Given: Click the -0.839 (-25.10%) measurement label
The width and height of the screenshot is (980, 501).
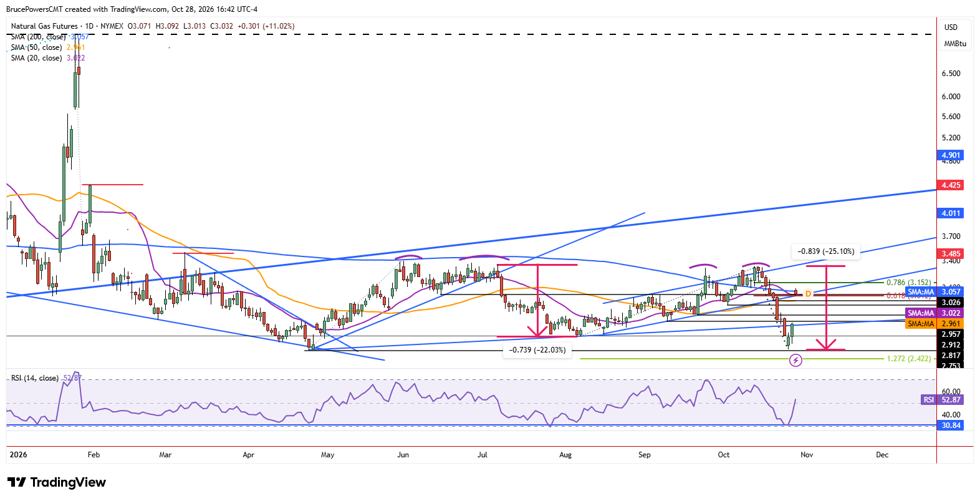Looking at the screenshot, I should pyautogui.click(x=826, y=251).
